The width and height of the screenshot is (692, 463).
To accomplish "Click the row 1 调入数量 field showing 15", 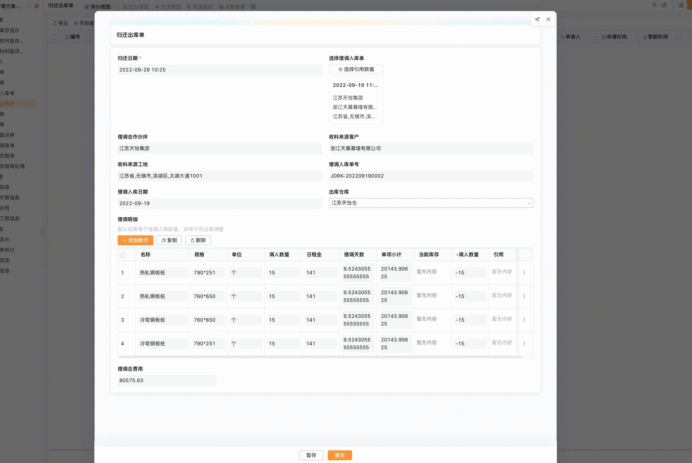I will coord(283,273).
